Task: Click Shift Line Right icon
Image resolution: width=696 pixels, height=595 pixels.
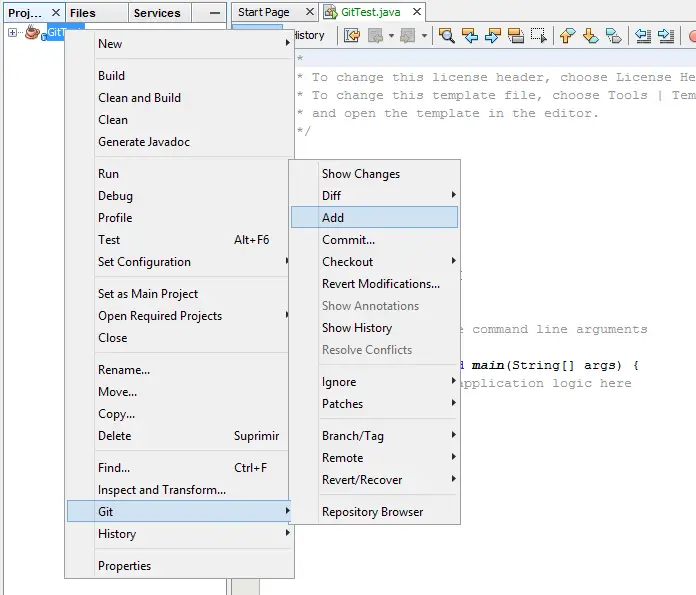Action: [x=665, y=35]
